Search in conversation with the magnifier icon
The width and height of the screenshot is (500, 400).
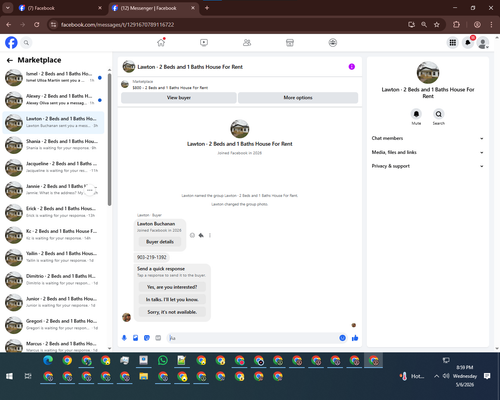[x=439, y=114]
